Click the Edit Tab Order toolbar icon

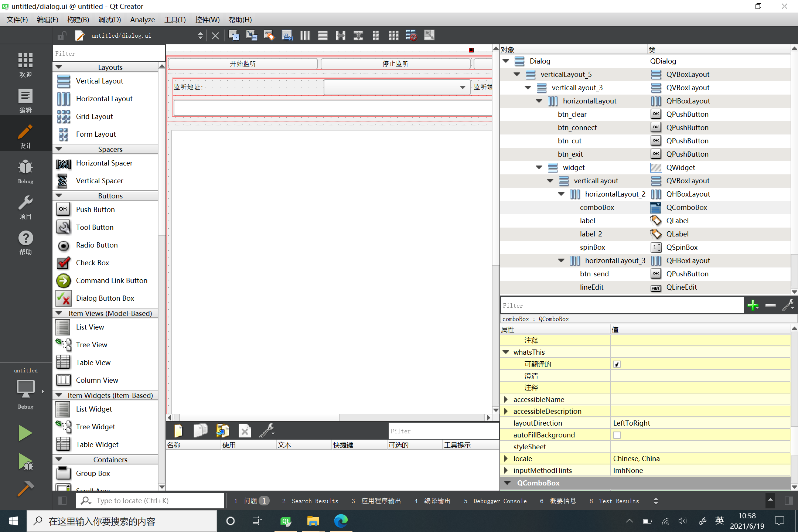click(x=287, y=35)
